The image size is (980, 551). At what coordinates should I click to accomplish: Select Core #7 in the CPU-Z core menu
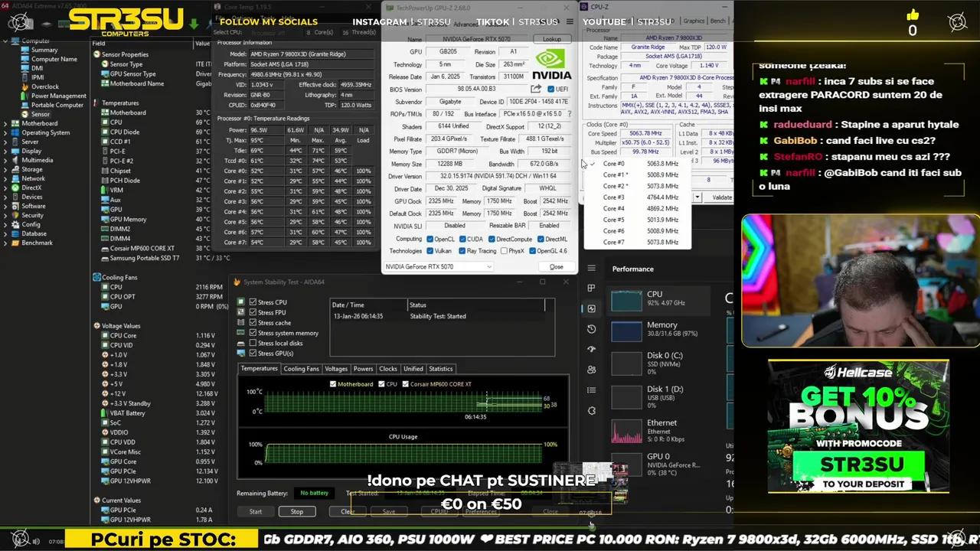[x=637, y=242]
